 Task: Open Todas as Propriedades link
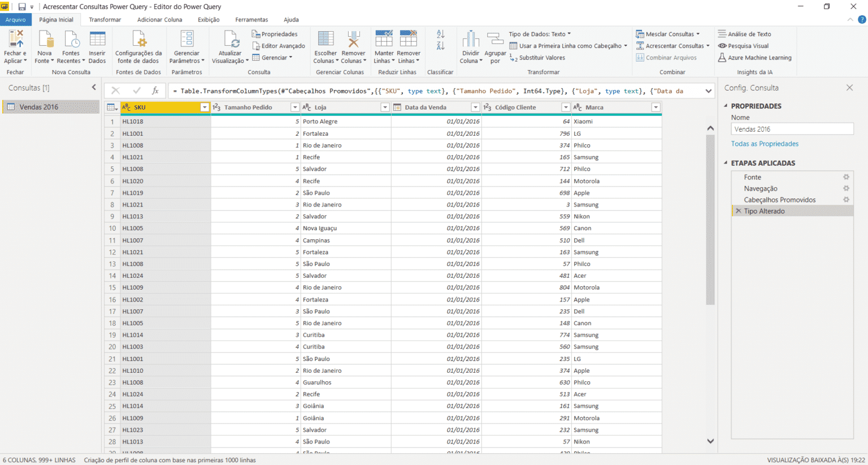click(x=765, y=144)
